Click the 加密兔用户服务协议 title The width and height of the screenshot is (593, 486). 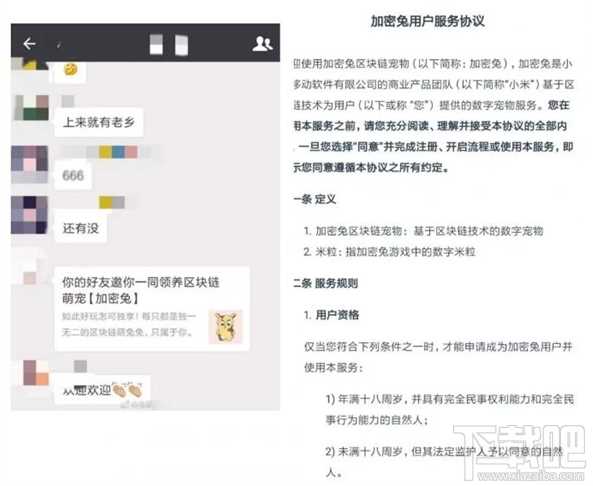[427, 21]
